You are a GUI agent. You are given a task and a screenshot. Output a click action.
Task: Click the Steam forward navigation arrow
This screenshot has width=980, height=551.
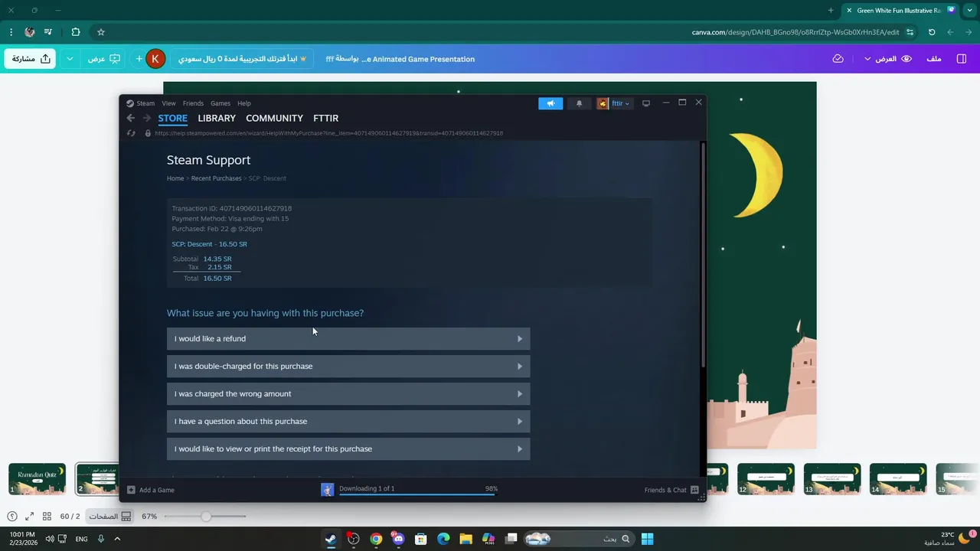point(147,118)
